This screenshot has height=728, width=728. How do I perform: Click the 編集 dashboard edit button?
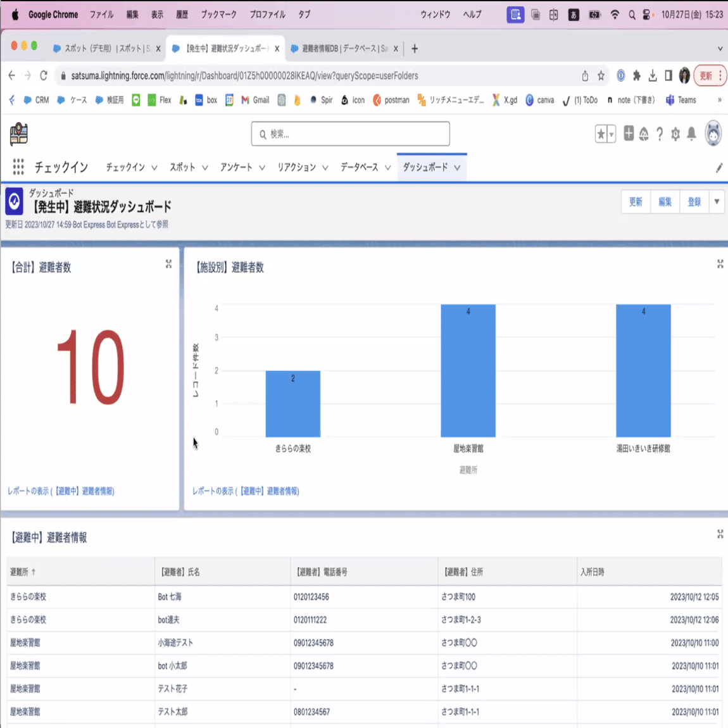click(665, 201)
